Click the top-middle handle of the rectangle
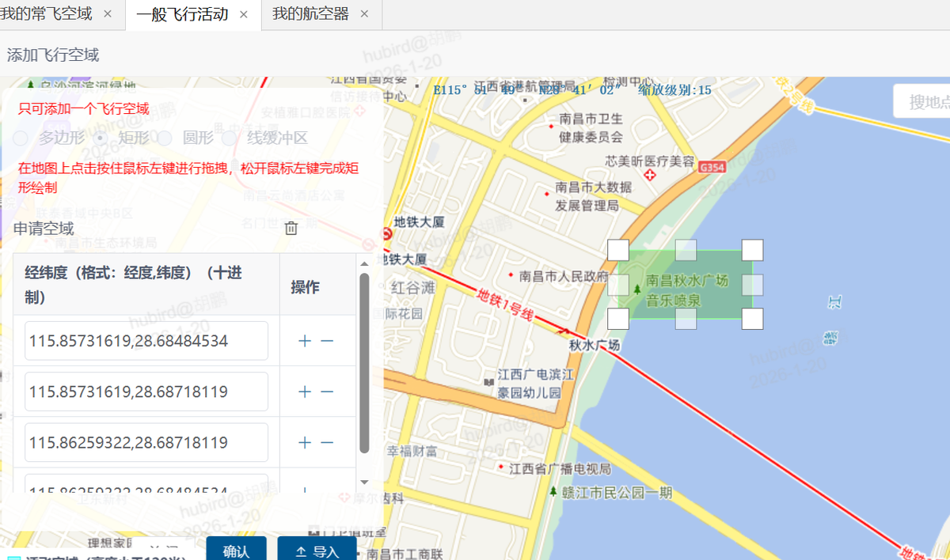Screen dimensions: 950x560 (686, 250)
